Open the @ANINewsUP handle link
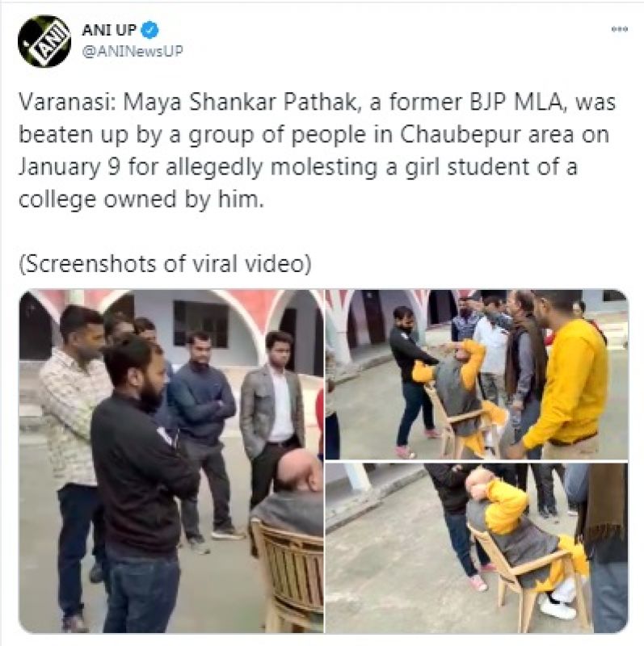The image size is (644, 646). pos(133,52)
